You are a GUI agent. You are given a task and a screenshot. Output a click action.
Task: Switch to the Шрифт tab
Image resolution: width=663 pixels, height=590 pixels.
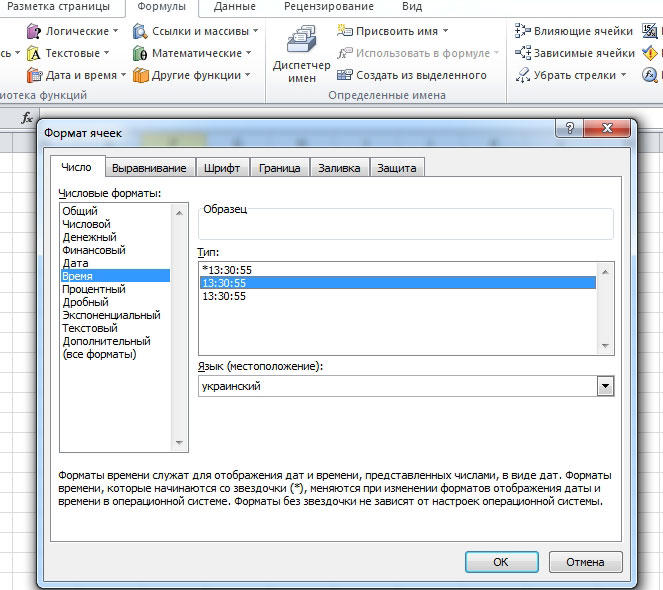click(221, 168)
